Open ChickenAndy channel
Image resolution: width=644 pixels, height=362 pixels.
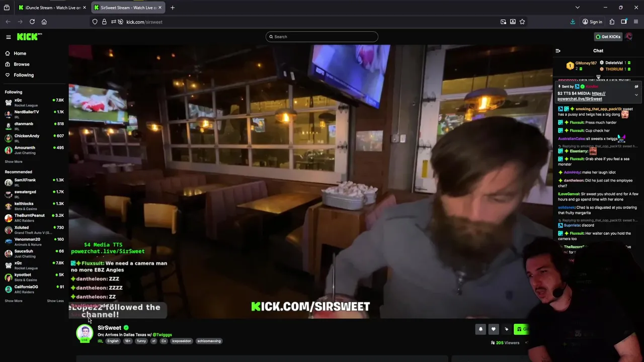click(x=34, y=138)
